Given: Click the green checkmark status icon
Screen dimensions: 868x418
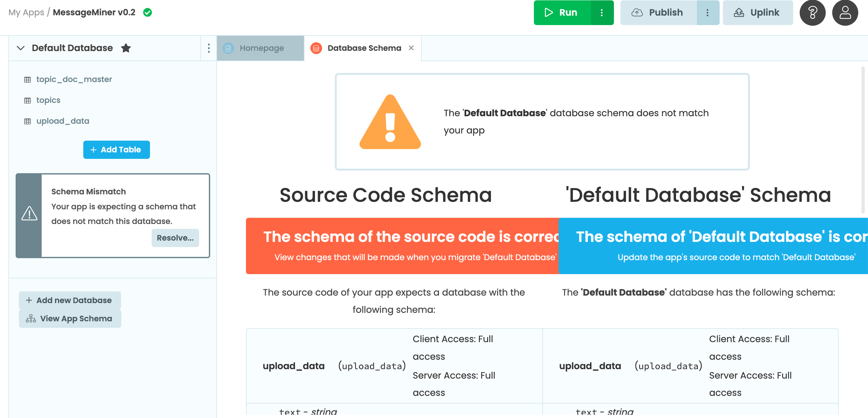Looking at the screenshot, I should pos(147,12).
